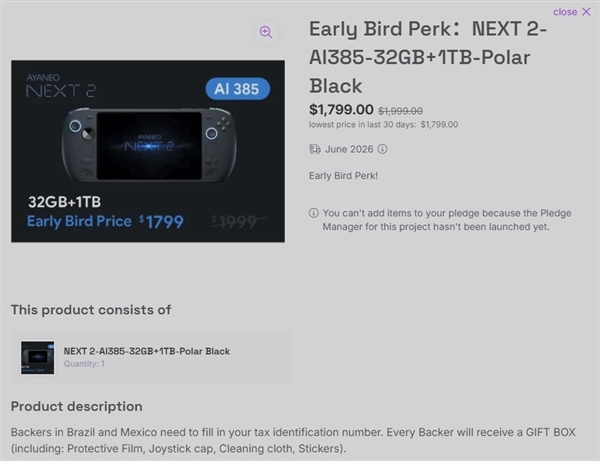Click the Quantity: 1 label under the product name

pos(84,364)
